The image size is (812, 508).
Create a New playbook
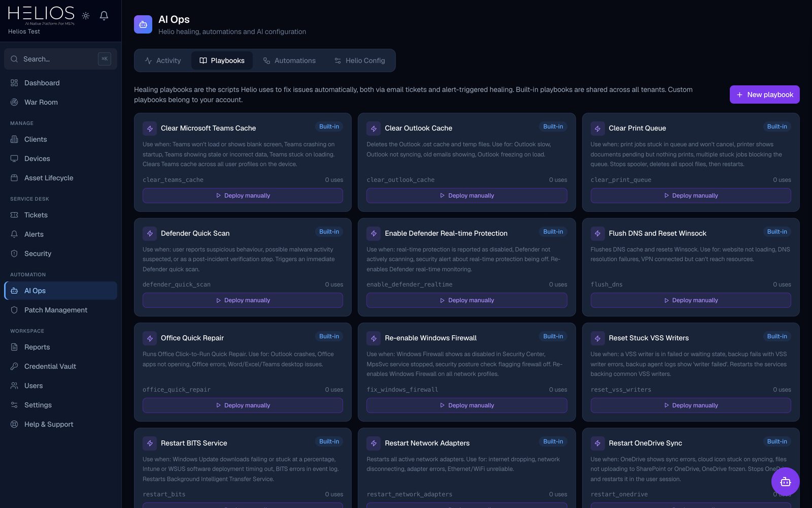coord(764,94)
